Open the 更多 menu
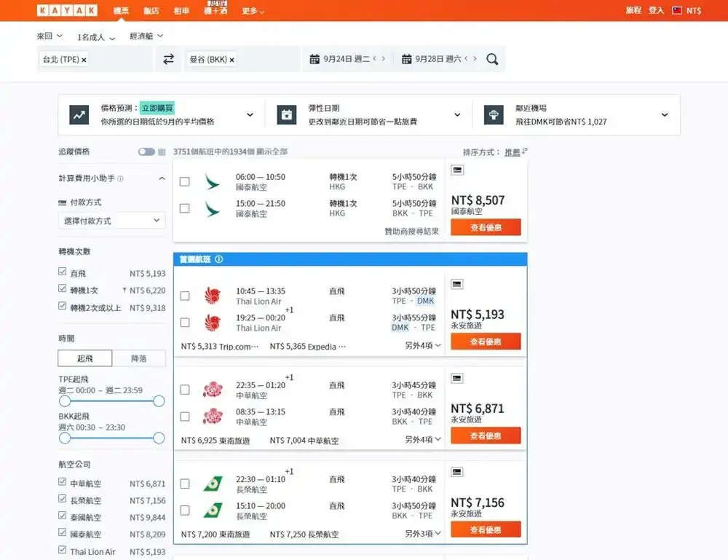The image size is (728, 560). (253, 11)
